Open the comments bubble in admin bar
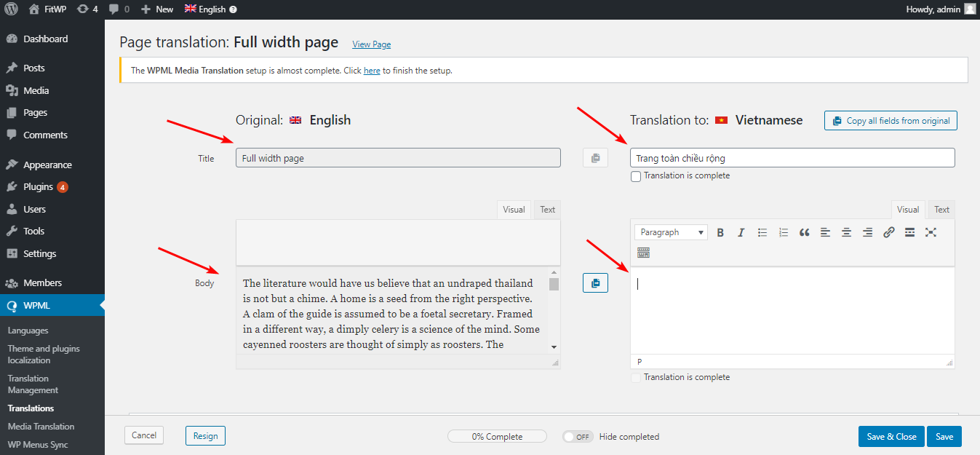 pos(119,9)
